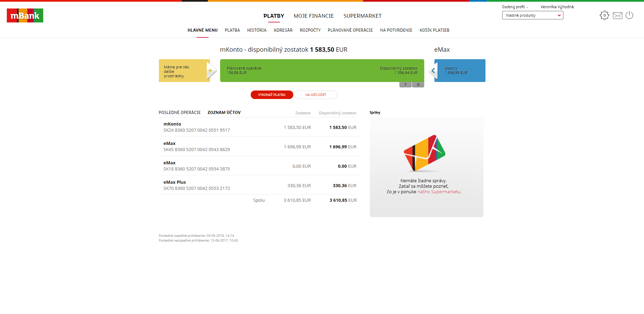This screenshot has width=644, height=314.
Task: Open the account widget gear icon
Action: 418,85
